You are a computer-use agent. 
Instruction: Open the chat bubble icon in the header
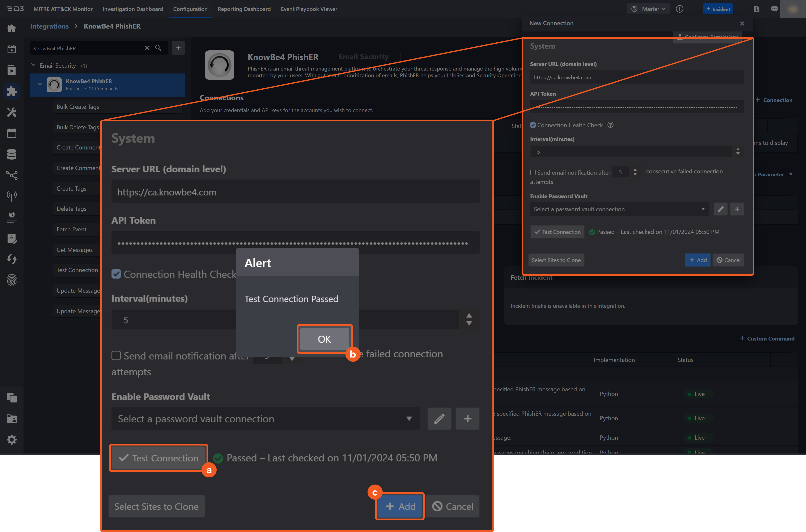[775, 9]
